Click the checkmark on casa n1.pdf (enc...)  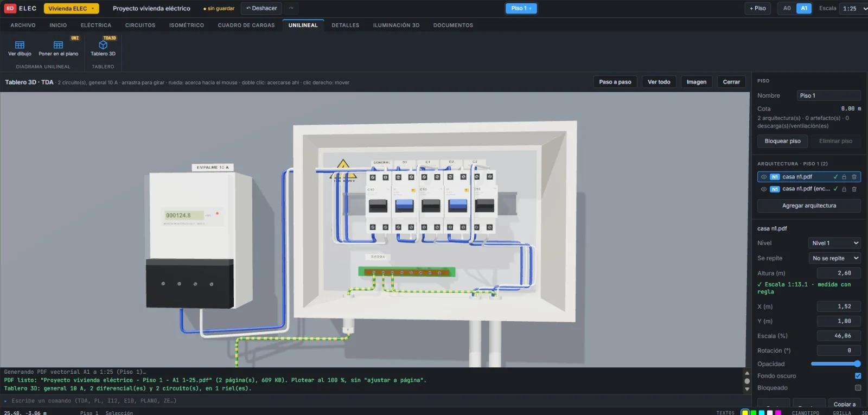835,189
